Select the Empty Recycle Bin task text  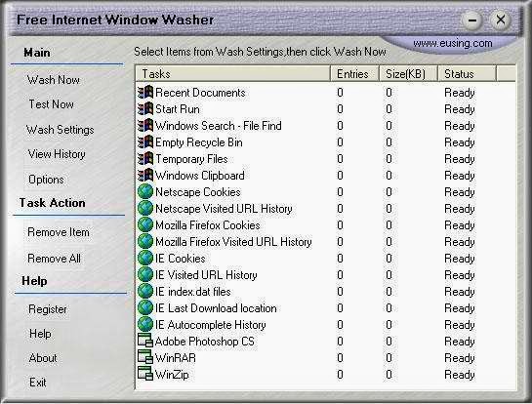pos(199,142)
